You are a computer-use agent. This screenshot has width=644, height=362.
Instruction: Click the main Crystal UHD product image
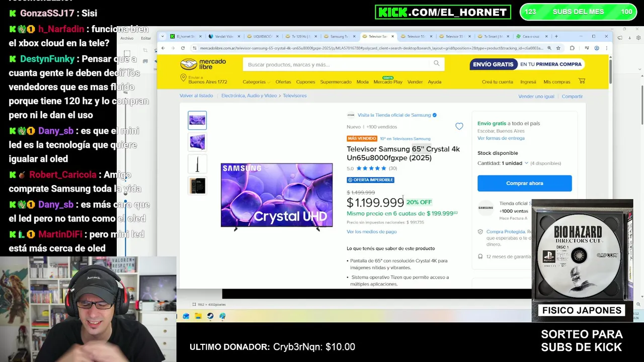pyautogui.click(x=277, y=196)
